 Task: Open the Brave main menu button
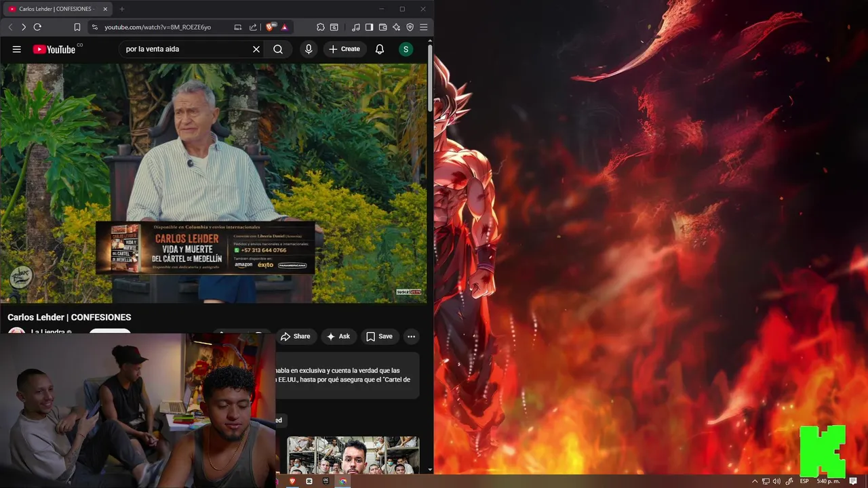coord(424,27)
